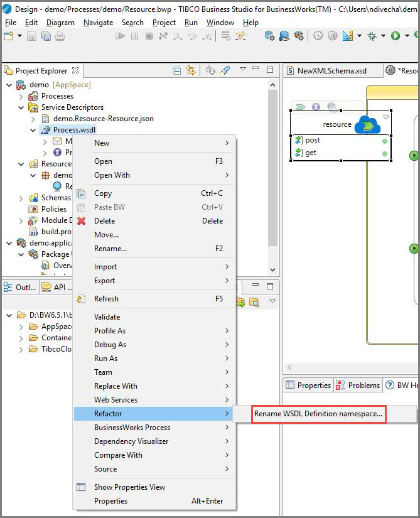Click the folder search icon in lower panel
420x518 pixels.
pyautogui.click(x=254, y=302)
